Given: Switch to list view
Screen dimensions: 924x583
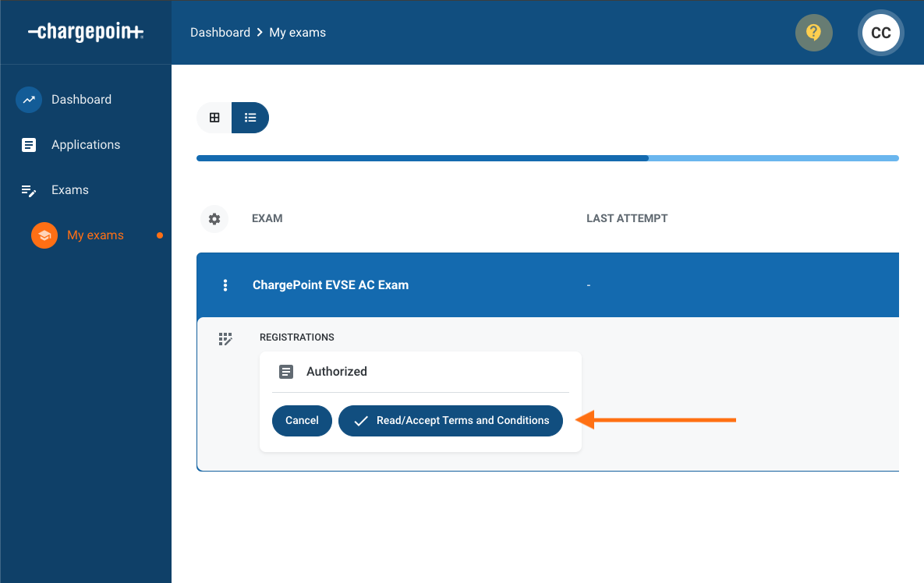Looking at the screenshot, I should (250, 118).
